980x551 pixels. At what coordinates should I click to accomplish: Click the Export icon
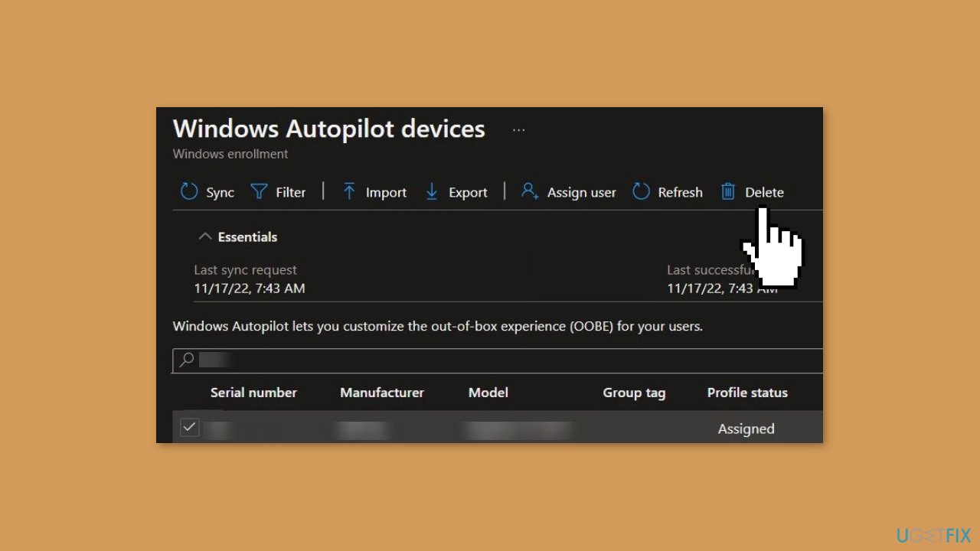coord(431,191)
